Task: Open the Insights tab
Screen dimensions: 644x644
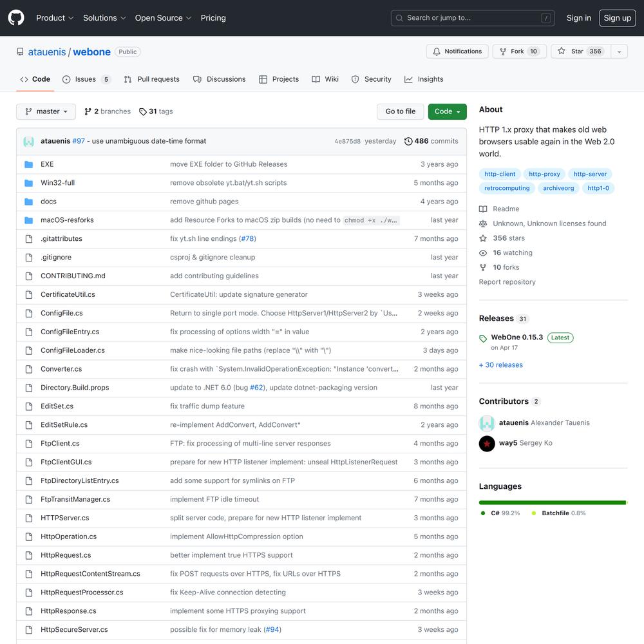Action: [424, 79]
